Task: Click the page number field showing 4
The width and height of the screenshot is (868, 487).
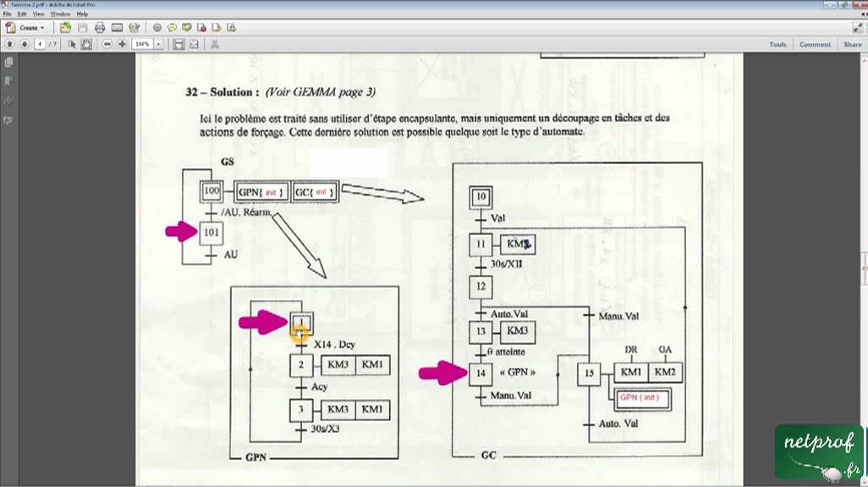Action: (x=40, y=44)
